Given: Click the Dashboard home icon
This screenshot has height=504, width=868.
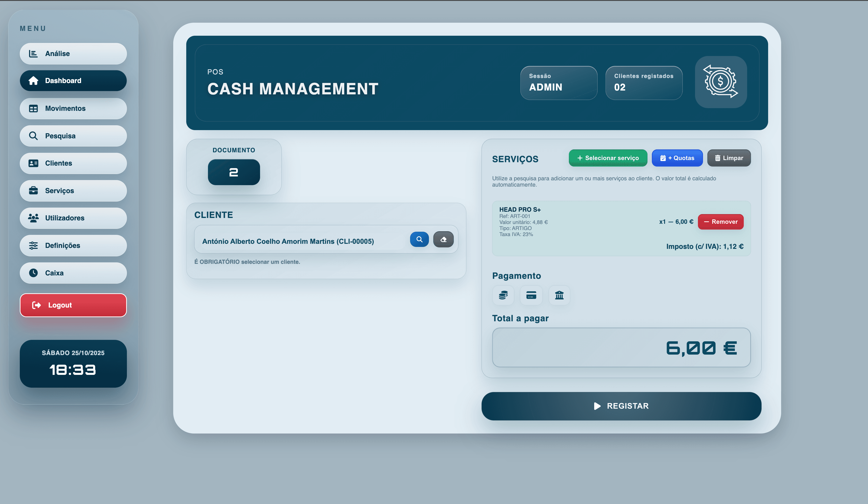Looking at the screenshot, I should pyautogui.click(x=33, y=81).
